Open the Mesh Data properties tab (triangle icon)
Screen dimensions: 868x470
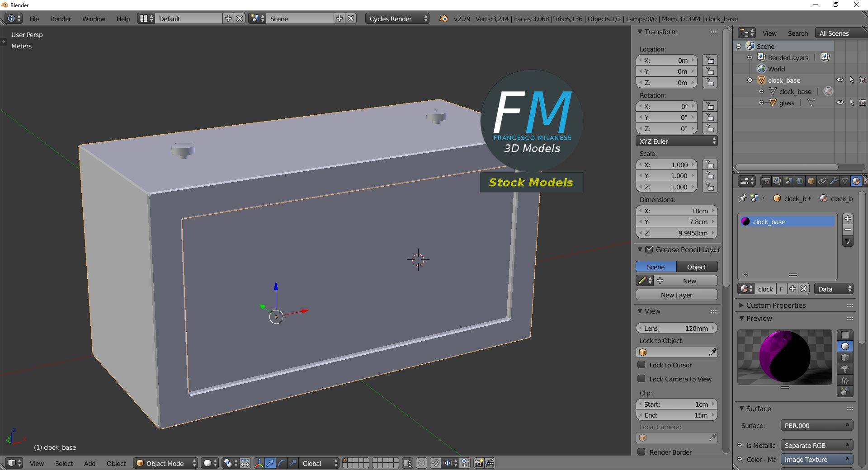click(x=845, y=181)
